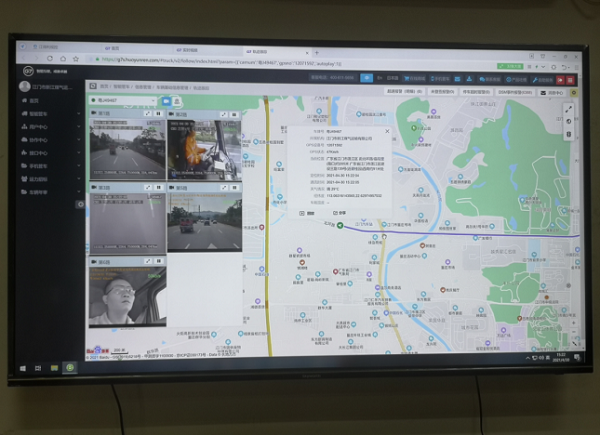Open the DSM event alarm button

click(515, 92)
